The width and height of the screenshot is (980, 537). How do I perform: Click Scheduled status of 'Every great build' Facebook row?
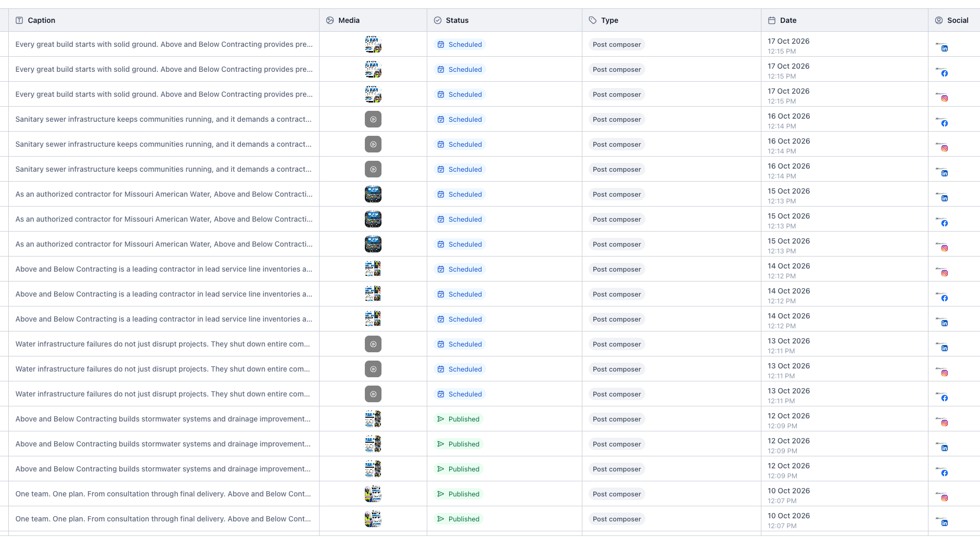460,69
